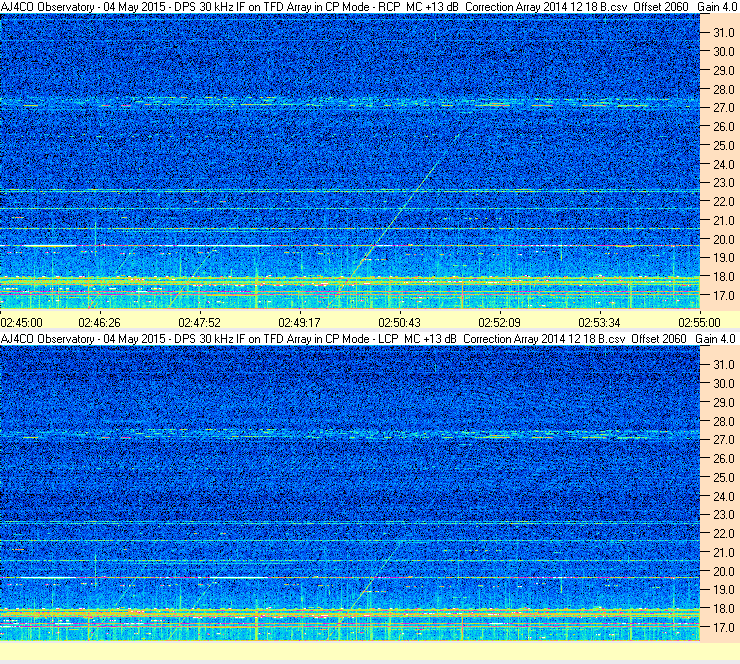Click 23.0 on the RCP frequency axis
This screenshot has height=664, width=740.
pos(723,183)
